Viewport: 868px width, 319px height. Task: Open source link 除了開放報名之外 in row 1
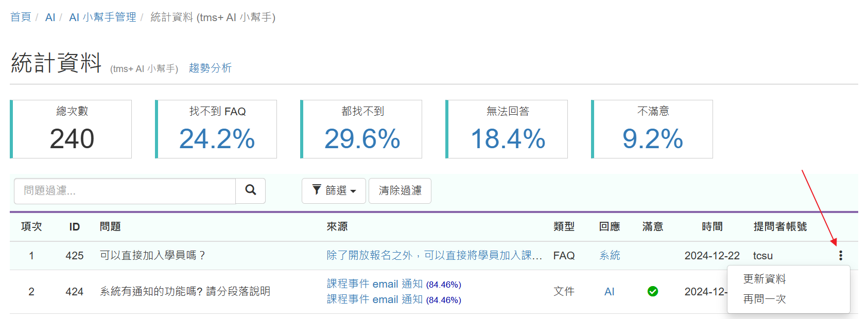click(x=434, y=256)
